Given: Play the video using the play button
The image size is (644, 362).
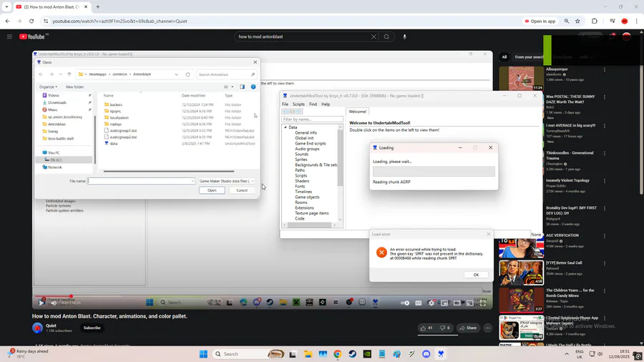Looking at the screenshot, I should [42, 303].
